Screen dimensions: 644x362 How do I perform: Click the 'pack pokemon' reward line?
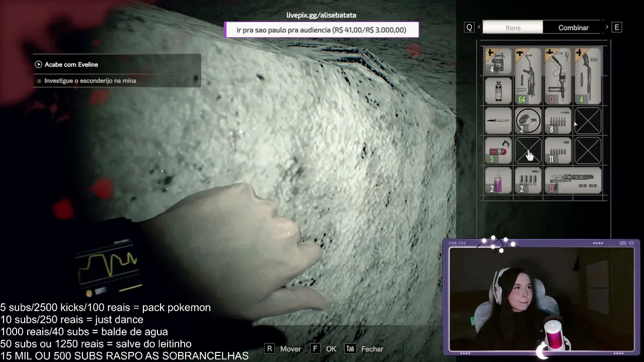point(106,308)
